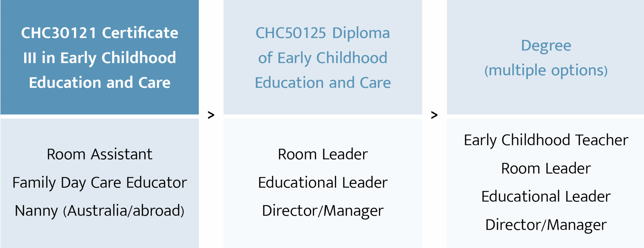Viewport: 644px width, 248px height.
Task: Click "of Early Childhood" in the Diploma box
Action: (323, 58)
